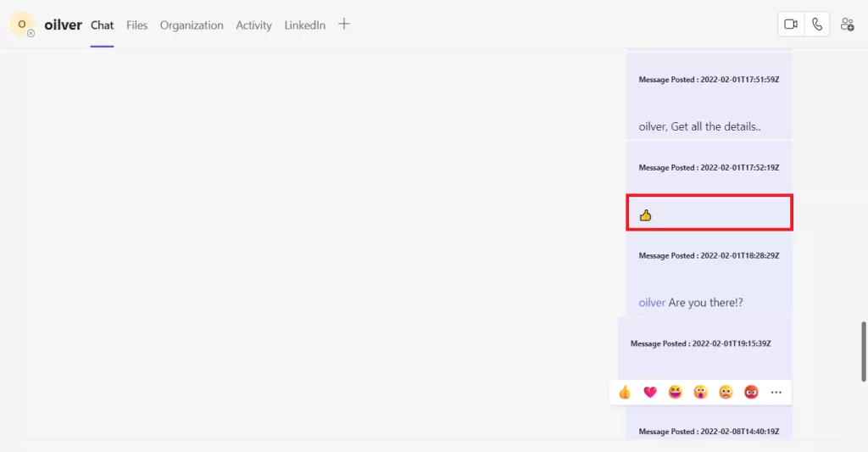
Task: Click timestamp 2022-02-01T18:28:29Z
Action: [739, 255]
